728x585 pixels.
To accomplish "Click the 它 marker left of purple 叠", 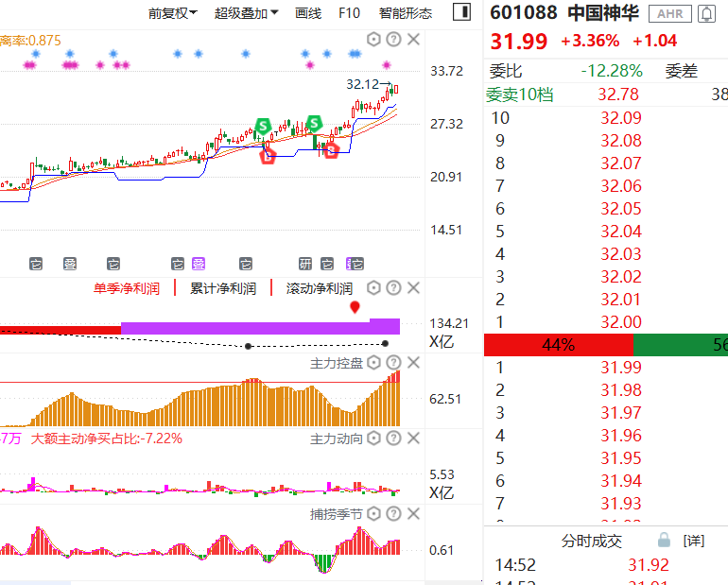I will [178, 264].
